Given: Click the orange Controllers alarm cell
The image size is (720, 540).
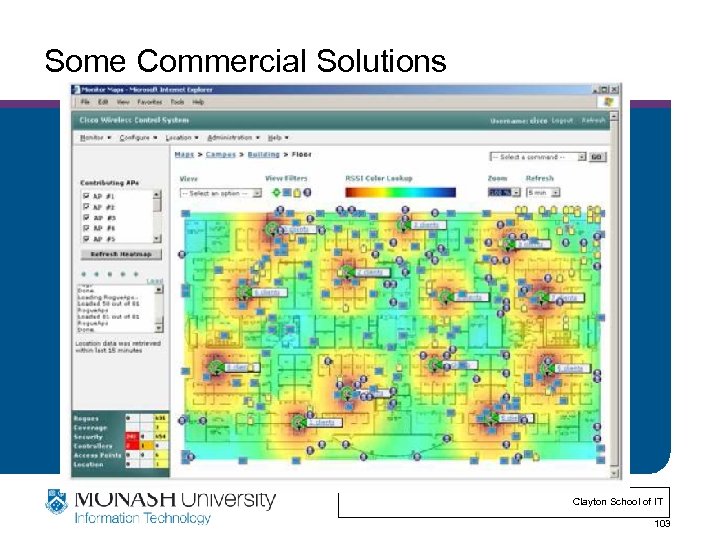Looking at the screenshot, I should [x=146, y=445].
